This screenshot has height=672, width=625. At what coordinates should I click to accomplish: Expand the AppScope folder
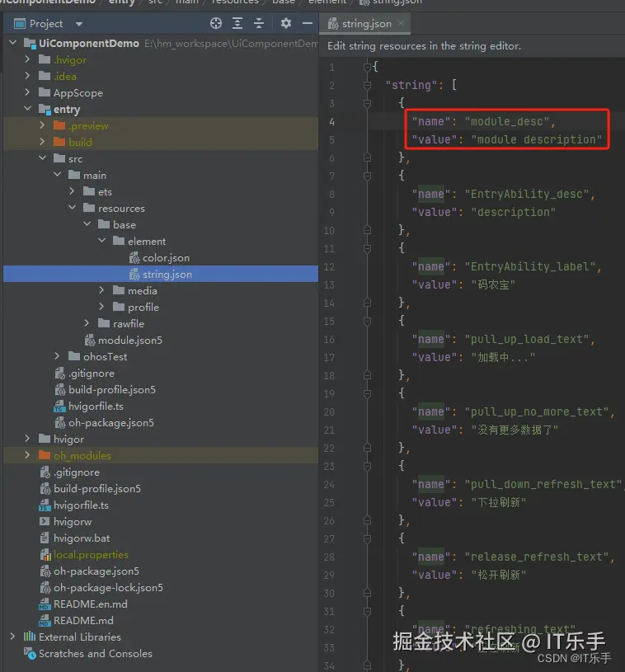tap(27, 92)
